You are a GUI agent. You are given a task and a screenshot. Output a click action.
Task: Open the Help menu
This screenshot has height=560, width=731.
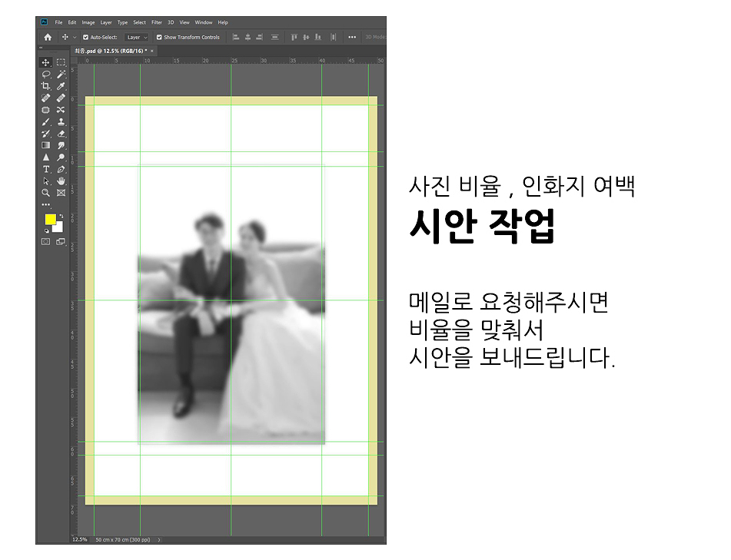[x=223, y=22]
